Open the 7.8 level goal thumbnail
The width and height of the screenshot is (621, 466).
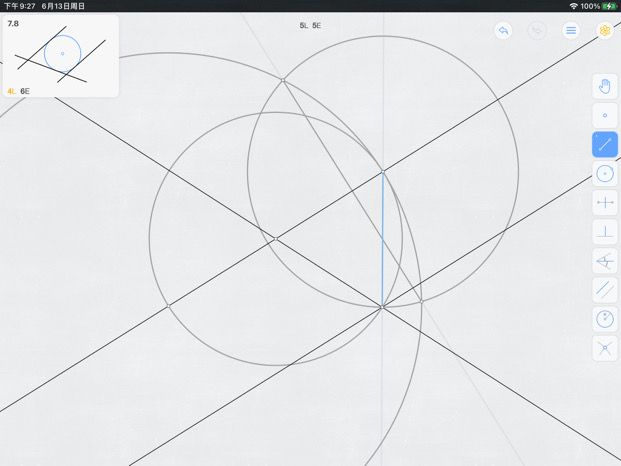[x=61, y=56]
